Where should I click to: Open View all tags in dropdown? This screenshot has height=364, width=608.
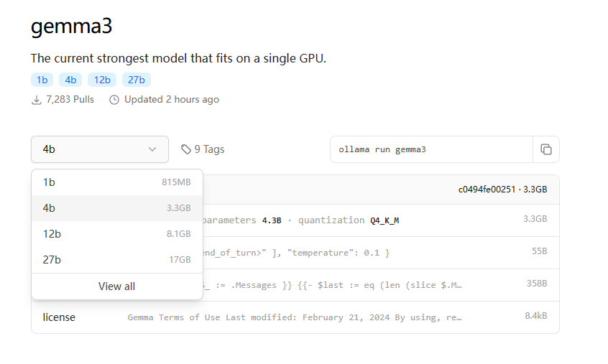tap(116, 286)
